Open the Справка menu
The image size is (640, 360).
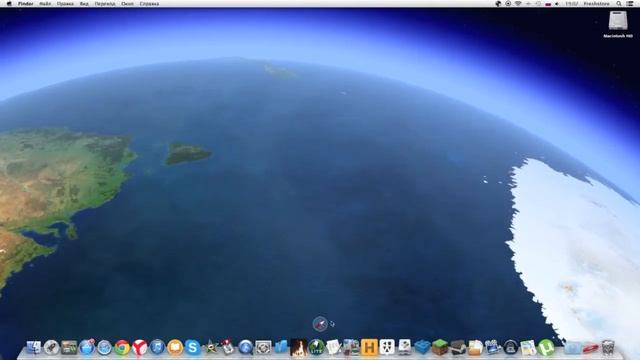click(149, 4)
